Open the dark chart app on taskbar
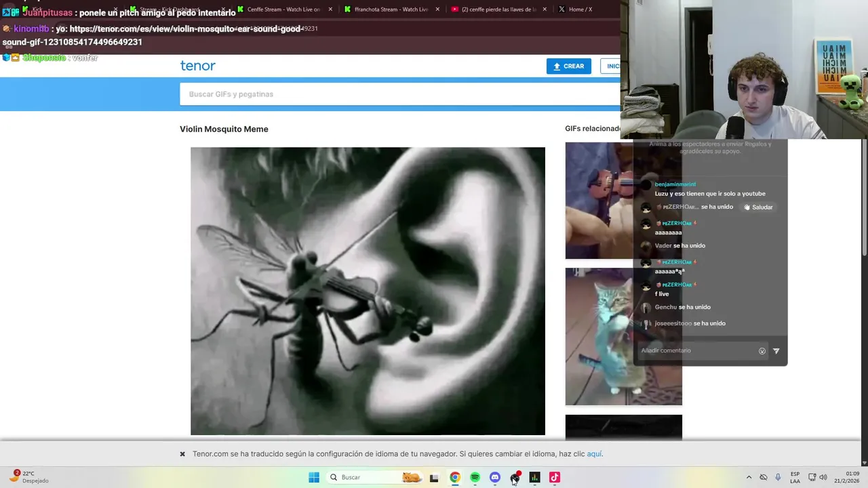Viewport: 868px width, 488px height. pyautogui.click(x=535, y=477)
